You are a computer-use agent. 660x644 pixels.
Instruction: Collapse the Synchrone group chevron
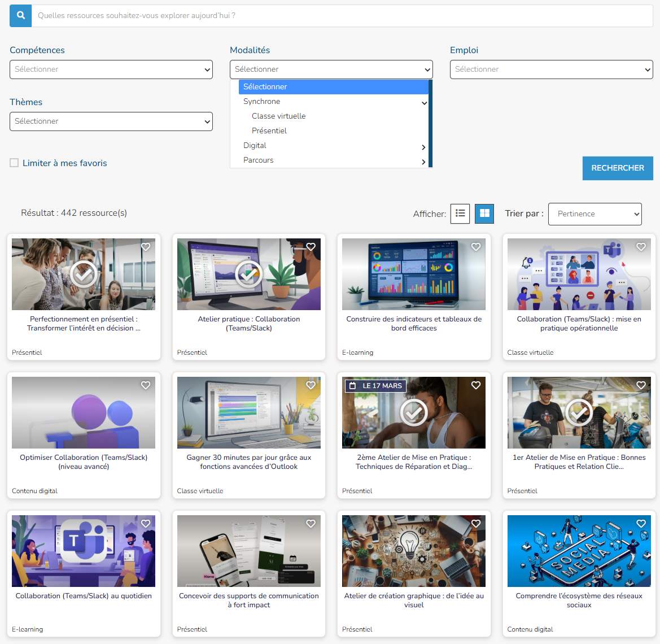pos(424,103)
